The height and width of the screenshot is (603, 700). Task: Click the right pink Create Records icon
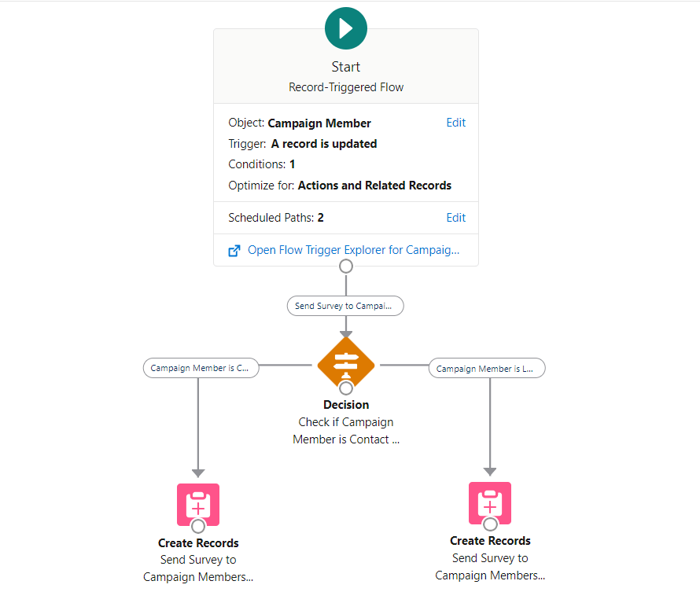pyautogui.click(x=489, y=503)
